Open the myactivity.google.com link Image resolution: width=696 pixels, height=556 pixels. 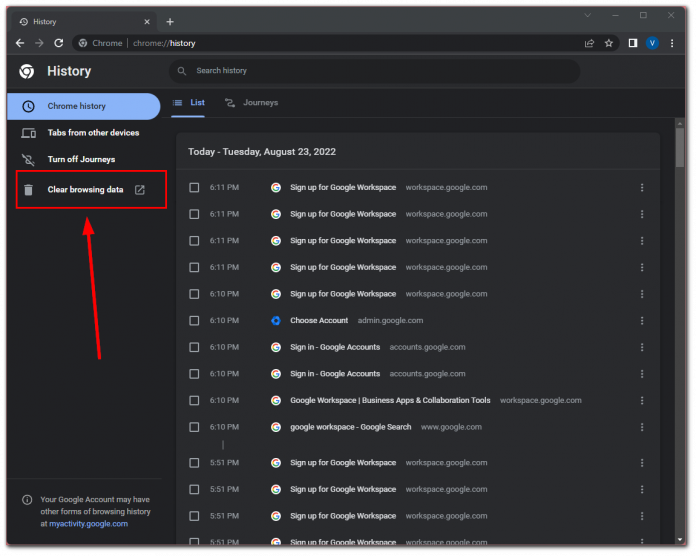click(x=88, y=524)
